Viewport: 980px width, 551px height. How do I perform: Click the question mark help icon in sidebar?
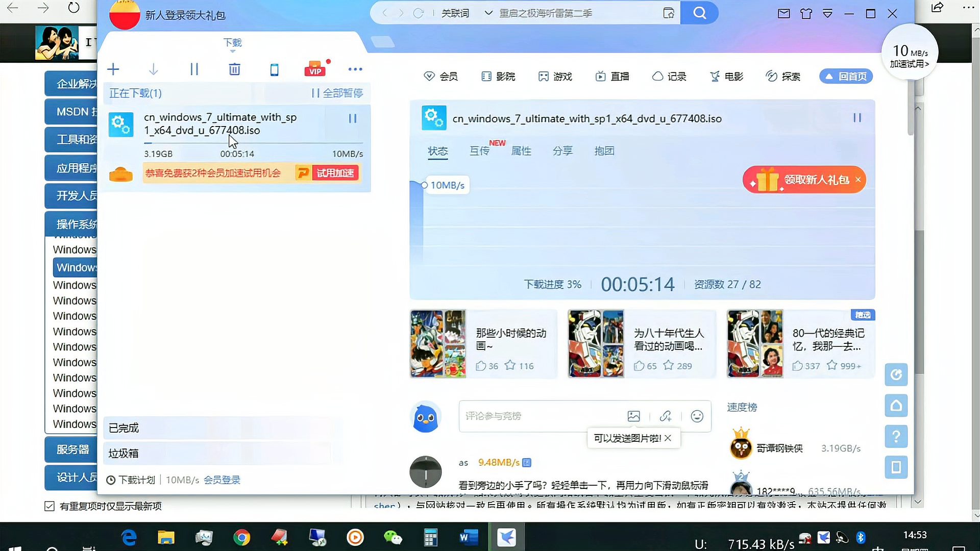896,437
